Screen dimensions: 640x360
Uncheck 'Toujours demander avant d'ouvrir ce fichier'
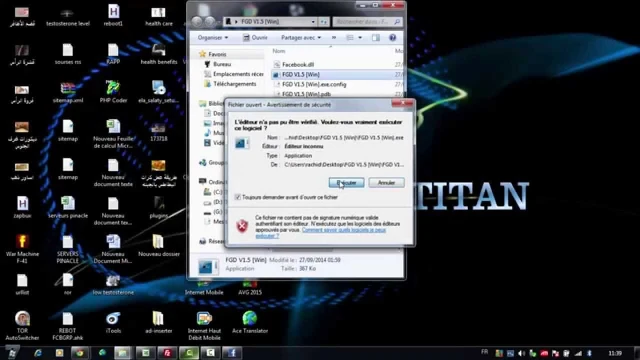click(238, 197)
